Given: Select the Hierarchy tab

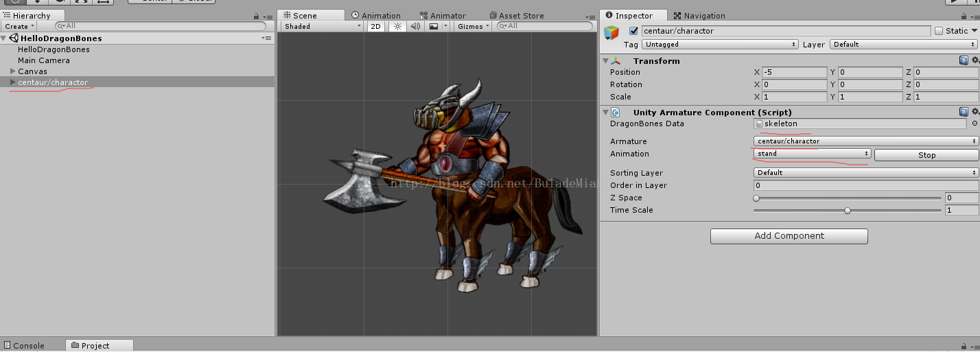Looking at the screenshot, I should 27,15.
